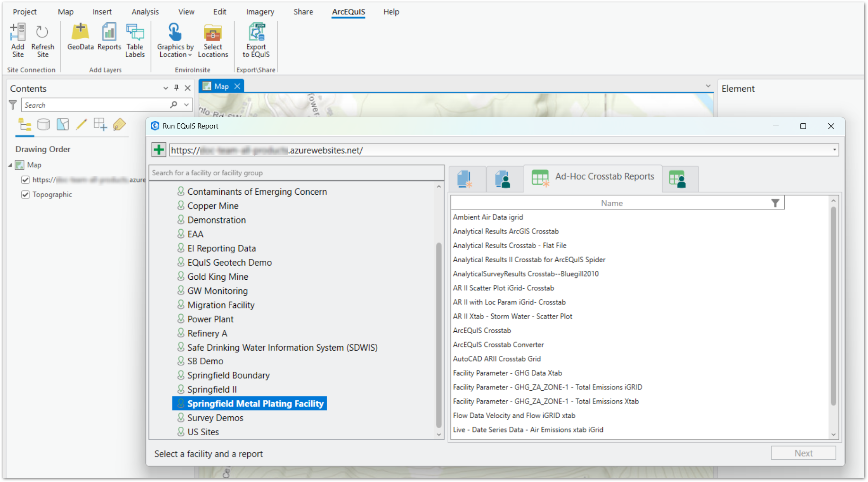Click the facility list scroll down arrow
This screenshot has height=482, width=868.
[439, 434]
